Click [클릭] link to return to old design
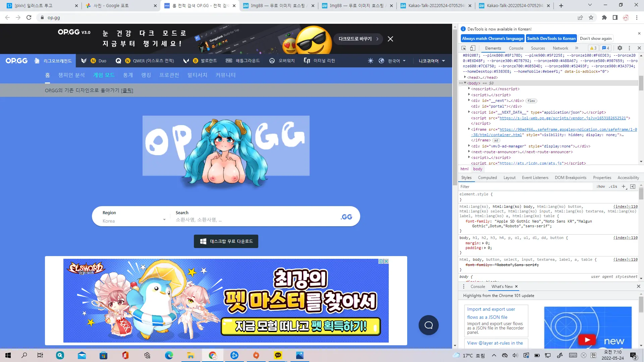 (x=127, y=90)
